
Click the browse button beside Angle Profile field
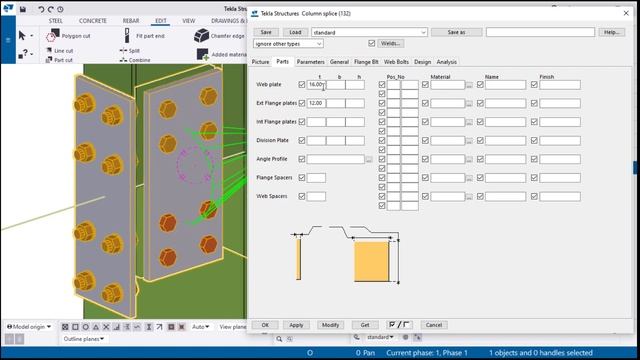point(369,159)
